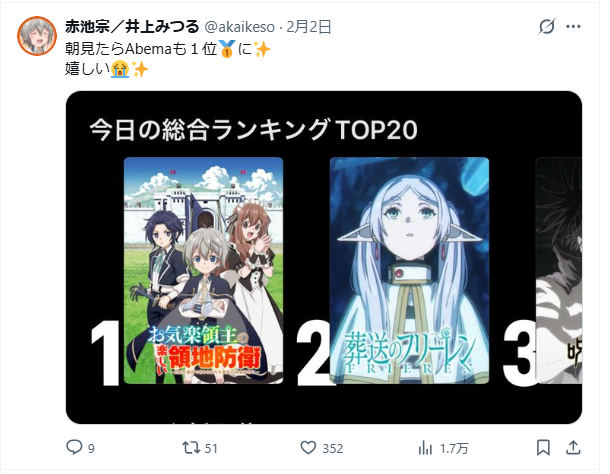Repost this tweet with the retweet icon
The width and height of the screenshot is (610, 474).
(191, 448)
